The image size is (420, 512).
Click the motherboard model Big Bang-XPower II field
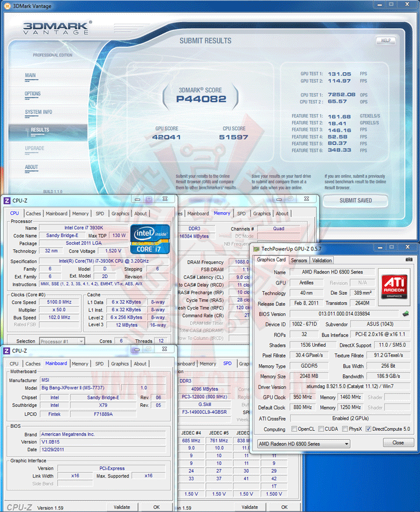click(80, 388)
